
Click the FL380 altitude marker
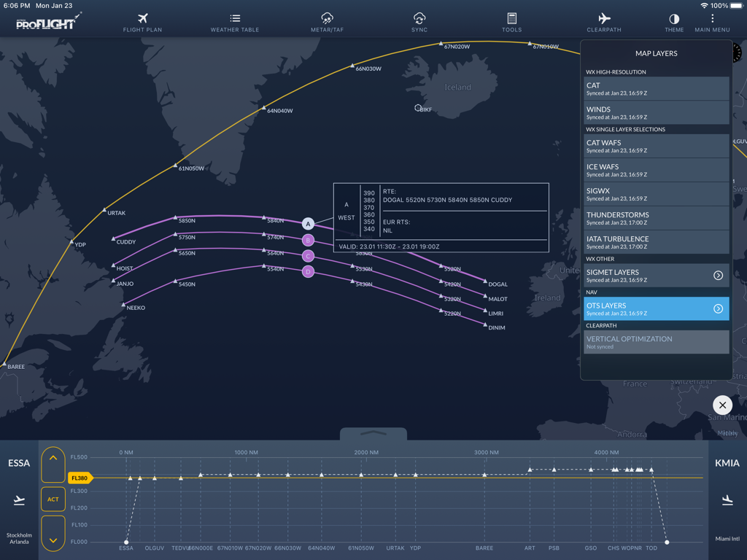[x=79, y=478]
